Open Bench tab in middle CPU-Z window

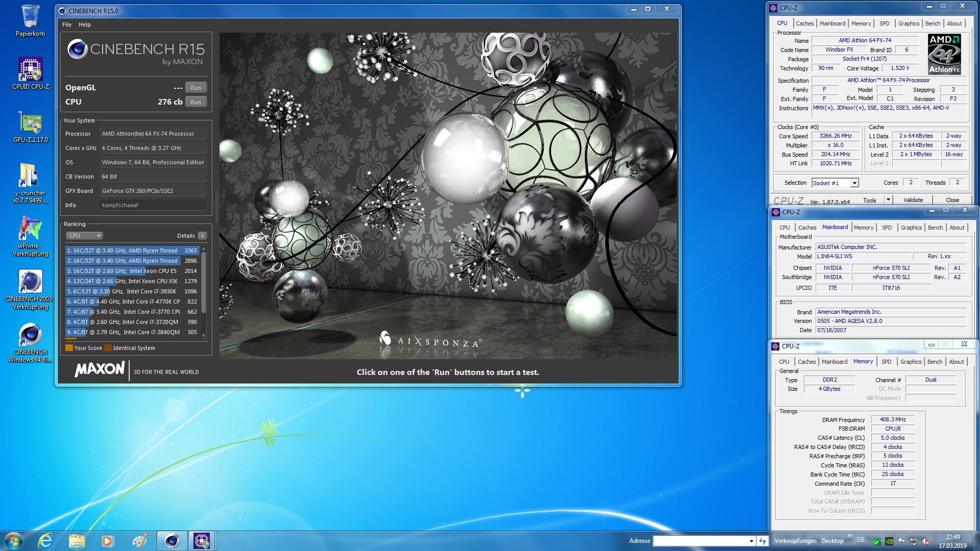935,228
